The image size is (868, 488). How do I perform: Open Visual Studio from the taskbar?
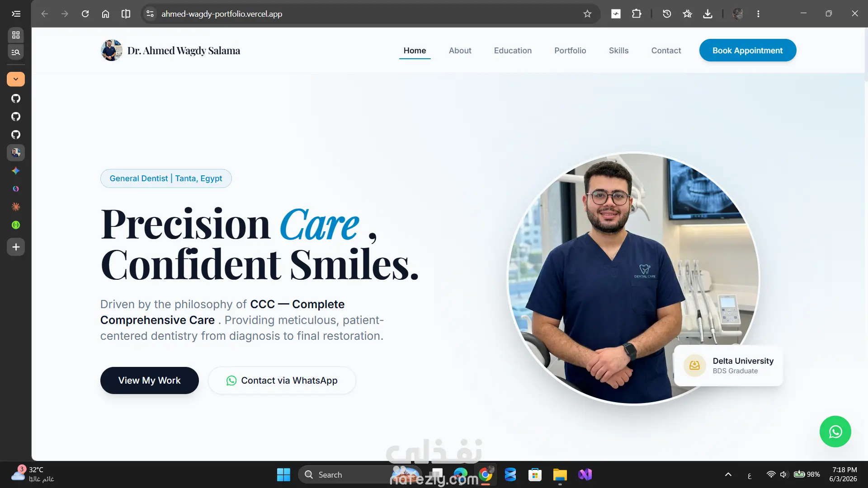[x=585, y=475]
